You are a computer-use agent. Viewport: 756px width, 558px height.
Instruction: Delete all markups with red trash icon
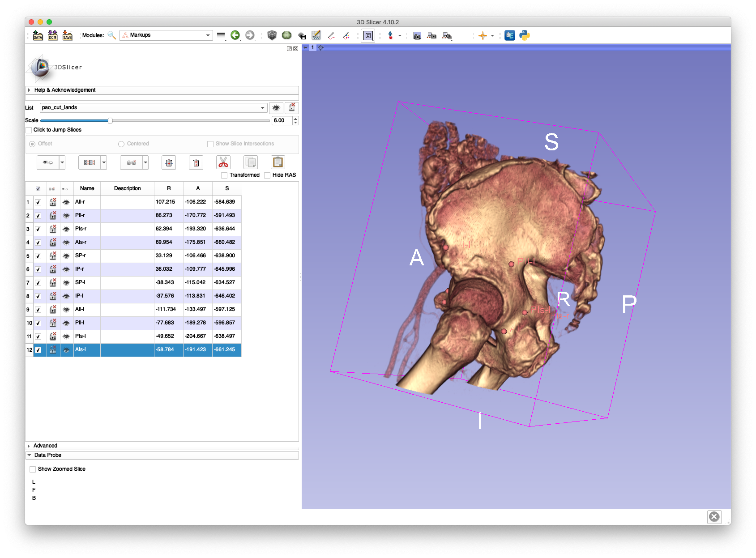pos(196,162)
